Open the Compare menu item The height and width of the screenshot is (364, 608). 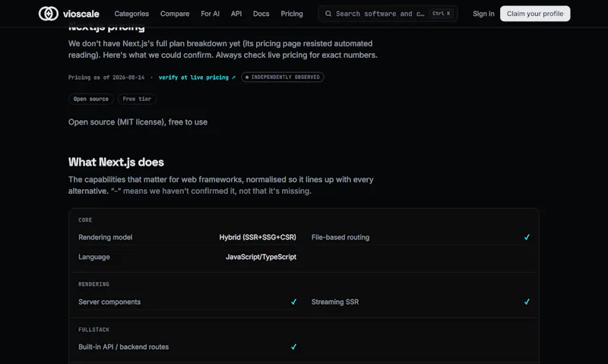click(x=175, y=14)
